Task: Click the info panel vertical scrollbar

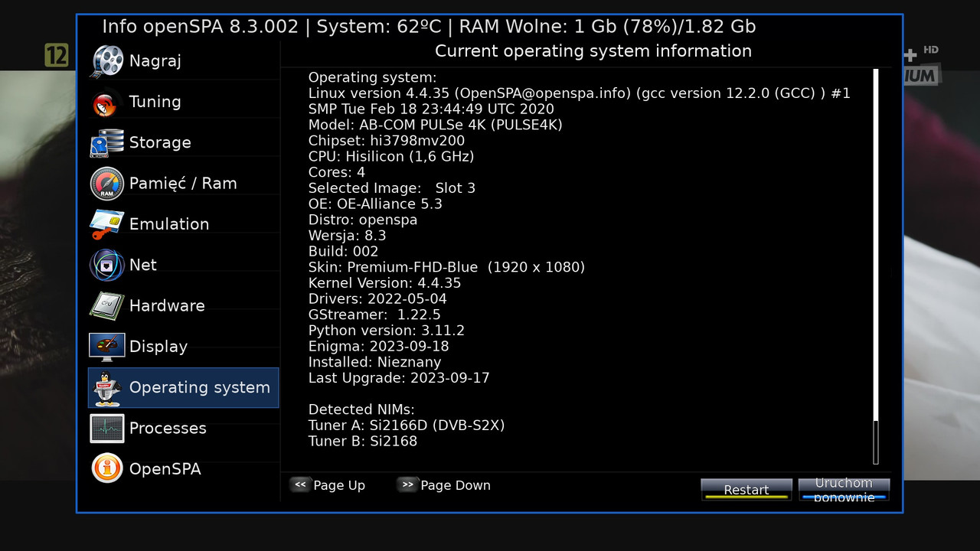Action: coord(876,266)
